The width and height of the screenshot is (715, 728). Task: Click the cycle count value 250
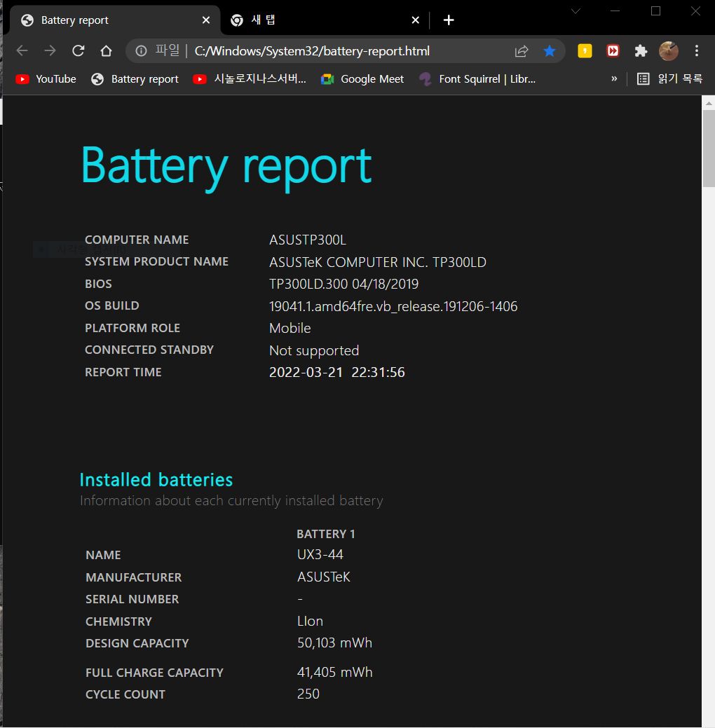(308, 694)
